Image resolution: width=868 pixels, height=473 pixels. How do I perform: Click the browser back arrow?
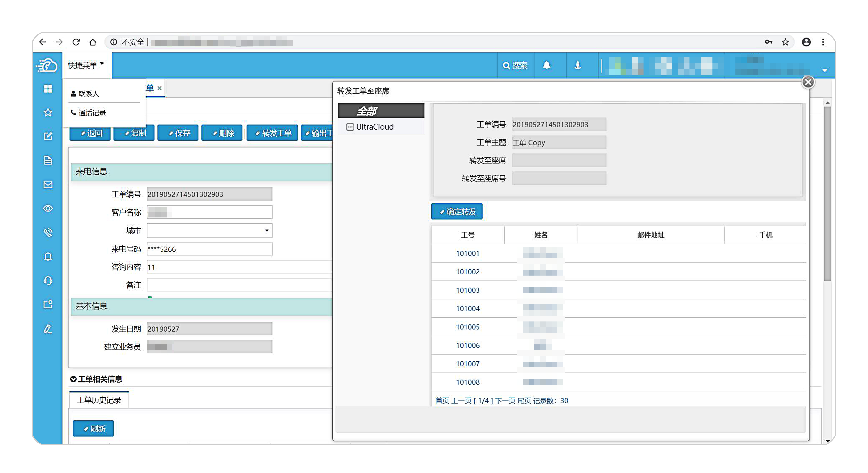click(42, 42)
